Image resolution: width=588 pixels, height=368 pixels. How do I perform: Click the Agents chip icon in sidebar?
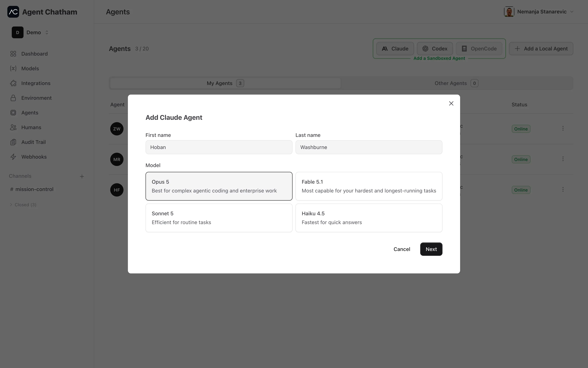(x=13, y=113)
